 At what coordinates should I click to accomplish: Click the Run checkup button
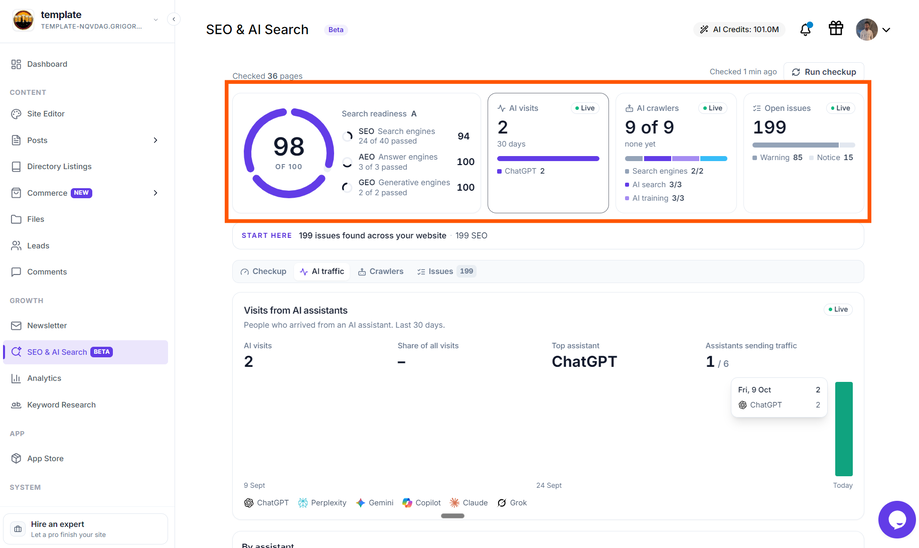(x=824, y=72)
